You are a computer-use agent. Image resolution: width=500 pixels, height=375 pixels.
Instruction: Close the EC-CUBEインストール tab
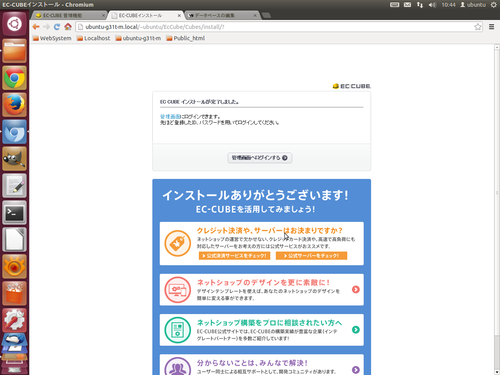click(x=179, y=16)
